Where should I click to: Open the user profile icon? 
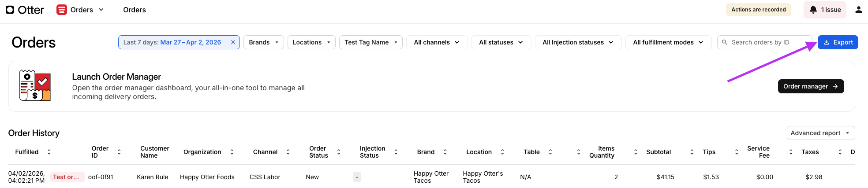tap(858, 10)
